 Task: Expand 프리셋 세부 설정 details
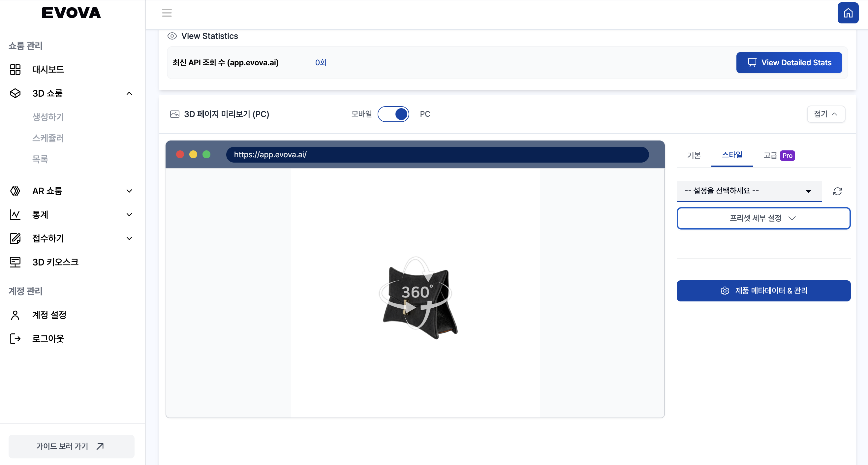pyautogui.click(x=763, y=218)
